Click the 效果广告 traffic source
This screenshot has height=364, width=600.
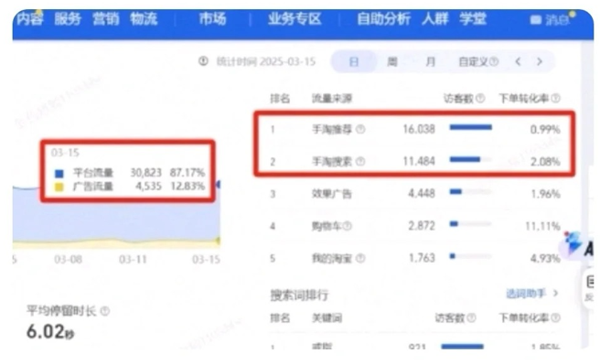(332, 194)
